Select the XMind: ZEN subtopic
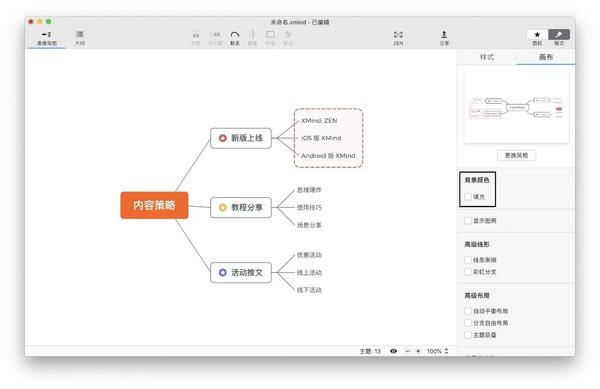The height and width of the screenshot is (389, 600). coord(319,120)
